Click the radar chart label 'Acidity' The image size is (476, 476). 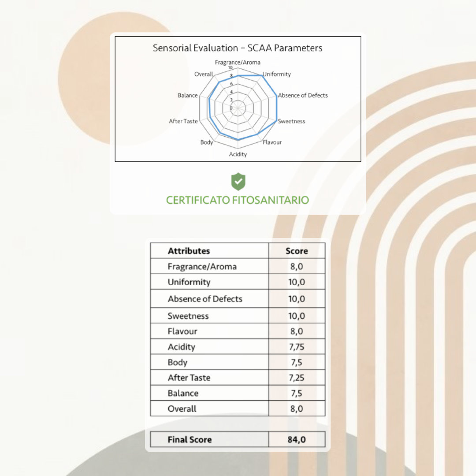238,154
